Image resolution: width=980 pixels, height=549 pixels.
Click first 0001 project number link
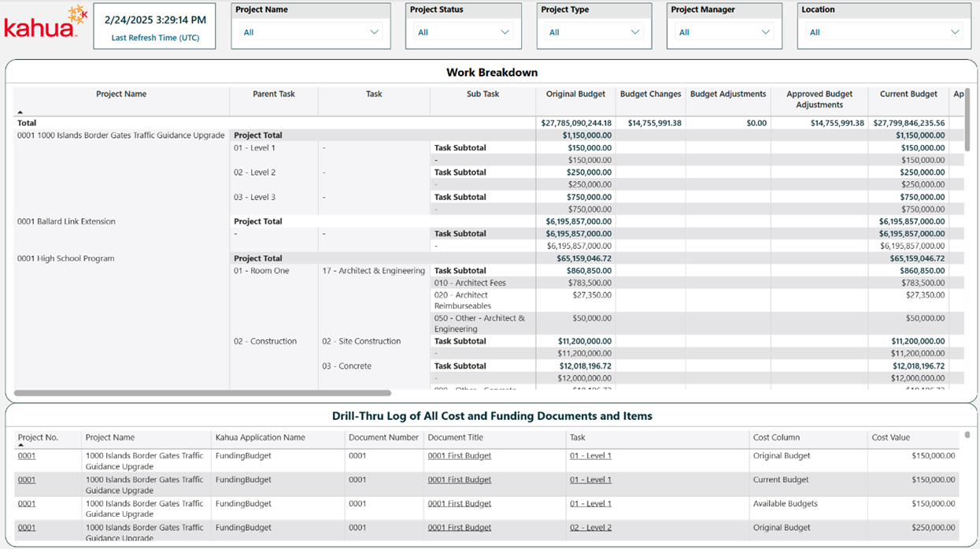(x=27, y=456)
